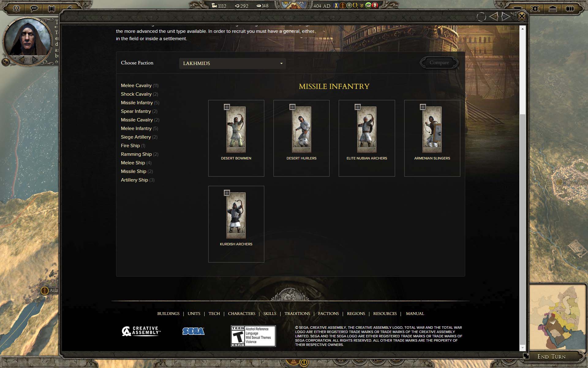Click the SEGA logo
This screenshot has height=368, width=588.
click(x=193, y=331)
